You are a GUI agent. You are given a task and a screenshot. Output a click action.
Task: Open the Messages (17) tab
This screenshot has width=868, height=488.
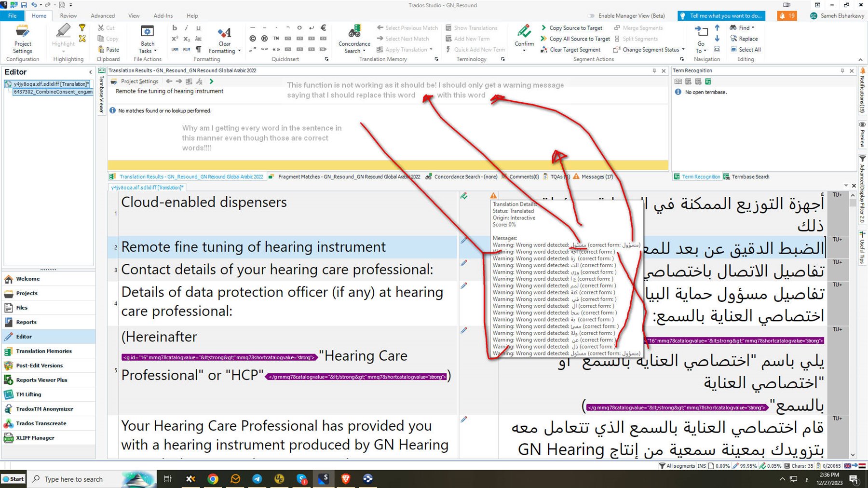[593, 176]
